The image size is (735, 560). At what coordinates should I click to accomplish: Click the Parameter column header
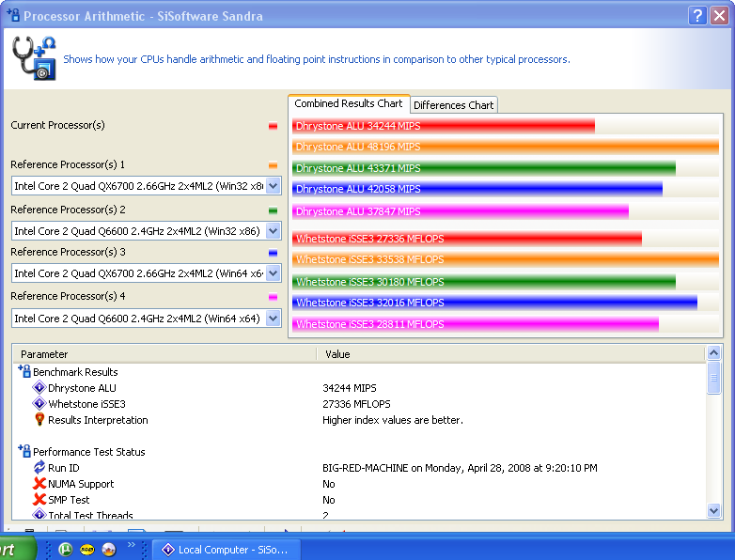tap(164, 354)
